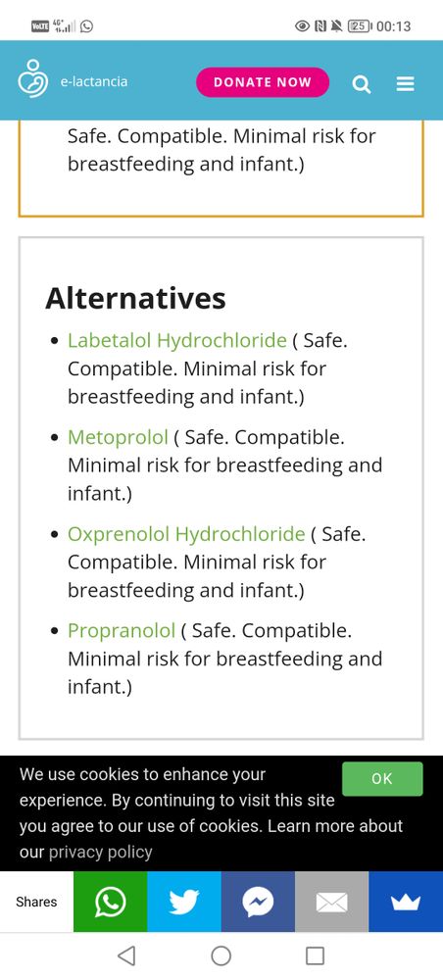The width and height of the screenshot is (443, 980).
Task: Open Labetalol Hydrochloride link
Action: 176,341
